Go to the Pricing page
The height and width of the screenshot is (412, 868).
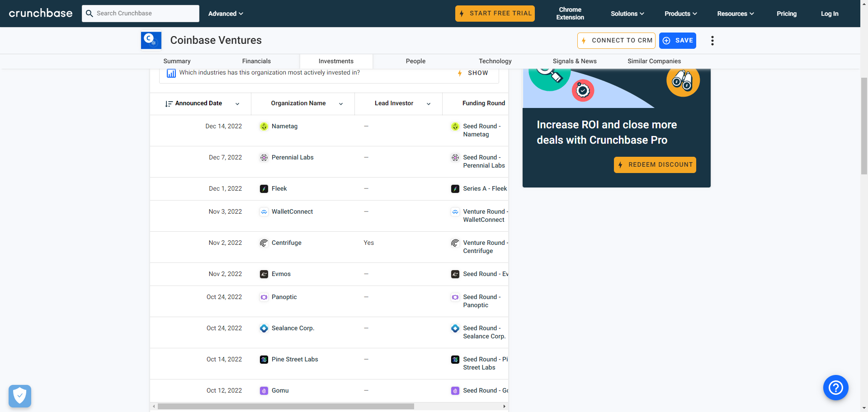pos(787,14)
